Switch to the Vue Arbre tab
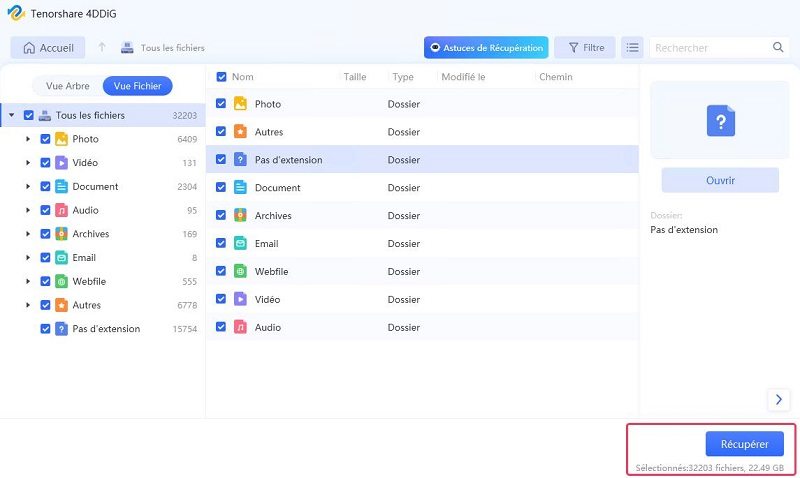 pos(68,86)
